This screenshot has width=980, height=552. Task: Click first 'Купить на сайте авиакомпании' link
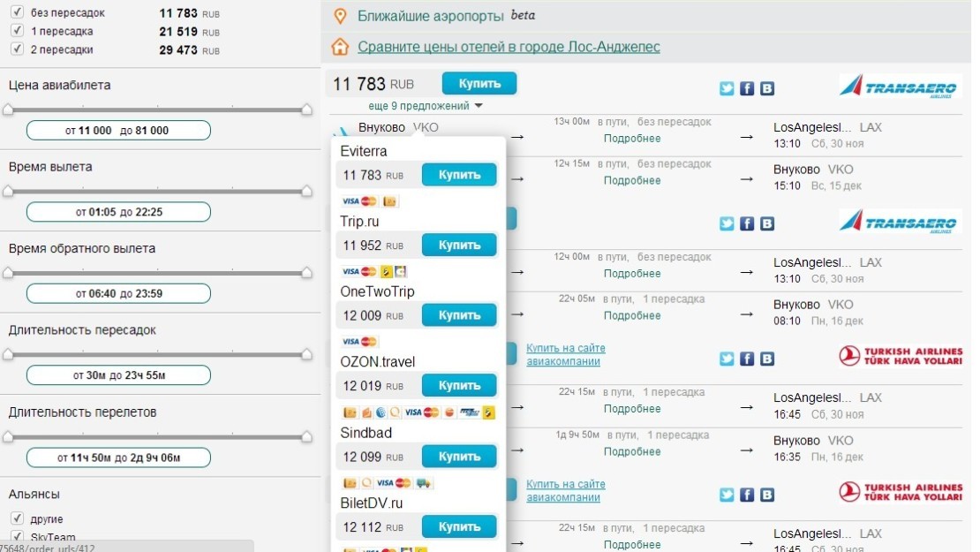tap(565, 355)
